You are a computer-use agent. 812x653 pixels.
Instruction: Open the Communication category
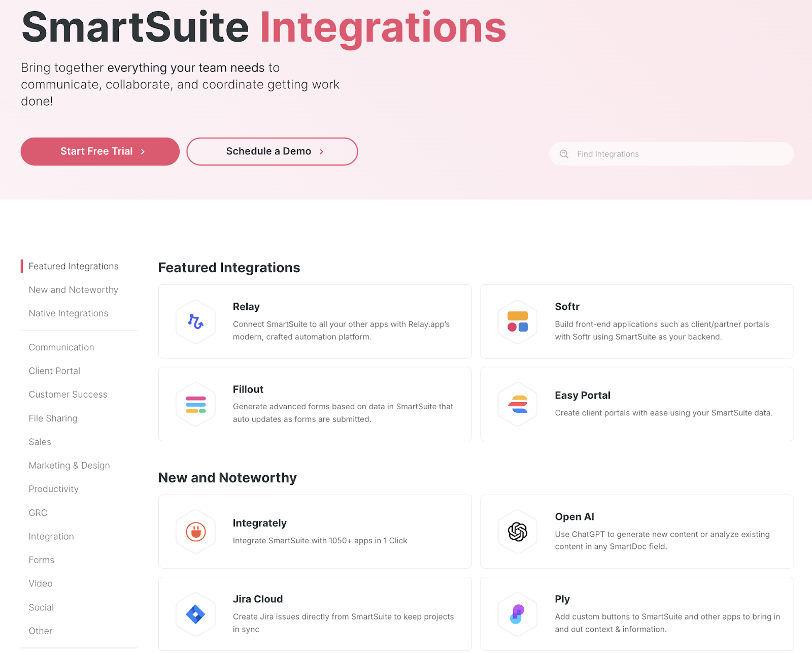click(x=61, y=347)
